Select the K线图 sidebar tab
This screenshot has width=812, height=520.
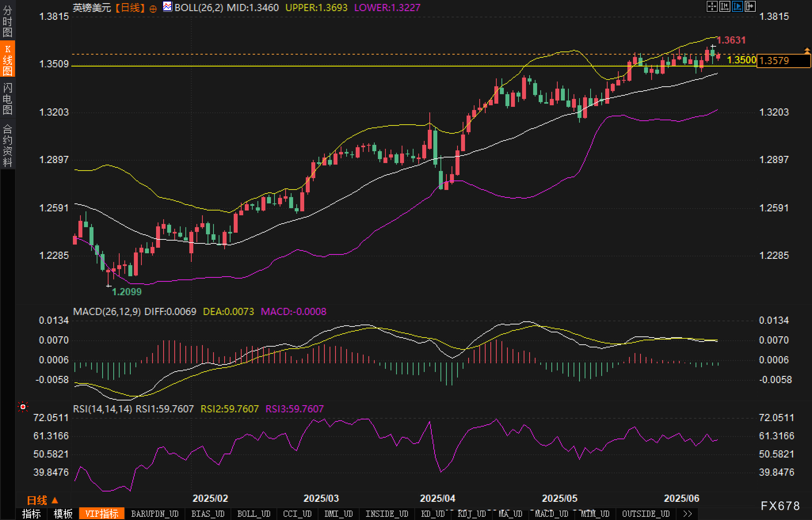click(8, 60)
